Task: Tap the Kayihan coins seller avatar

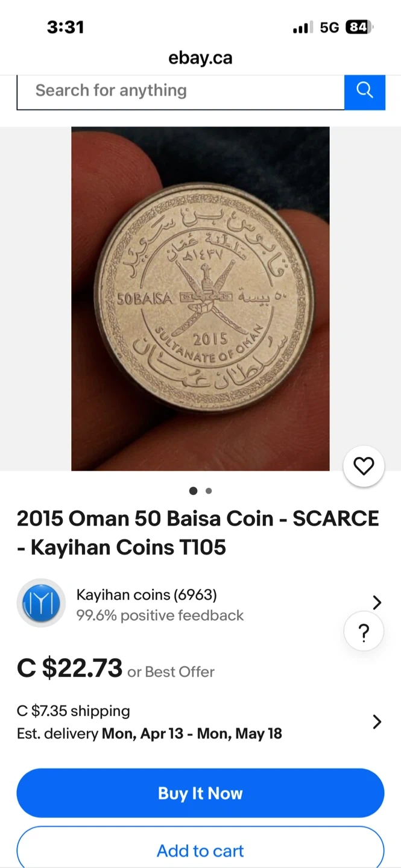Action: [41, 603]
